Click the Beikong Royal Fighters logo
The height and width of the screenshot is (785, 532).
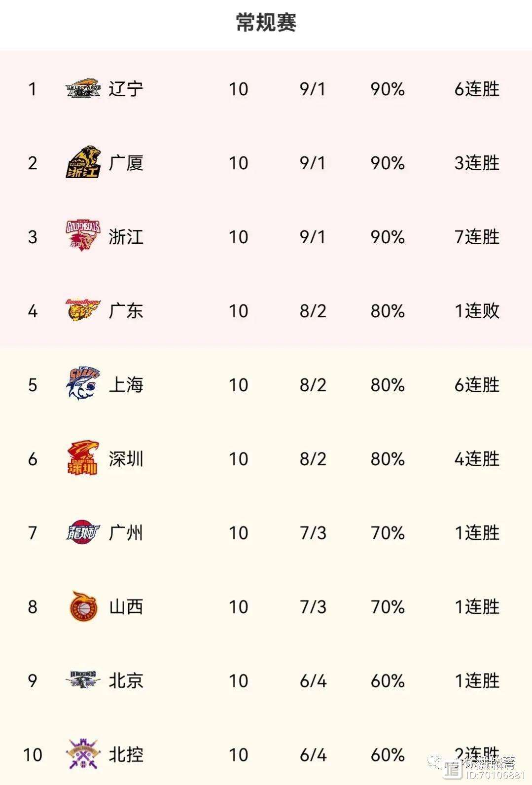click(83, 754)
